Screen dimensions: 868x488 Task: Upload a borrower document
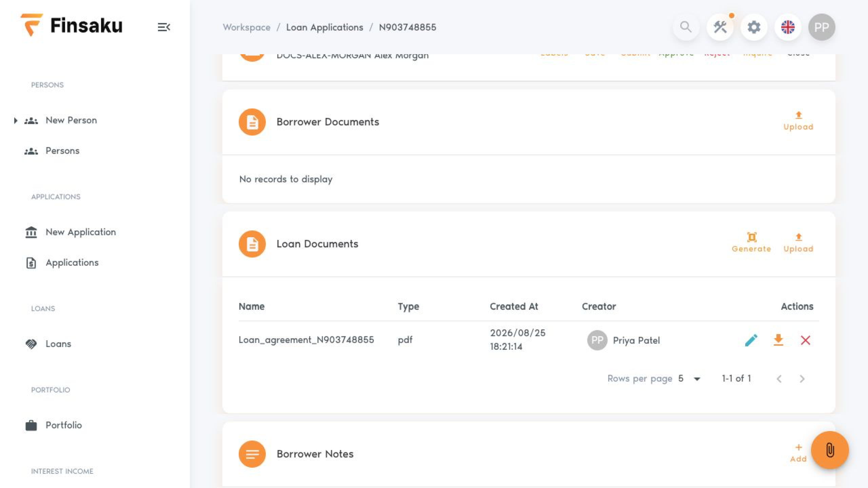click(798, 121)
